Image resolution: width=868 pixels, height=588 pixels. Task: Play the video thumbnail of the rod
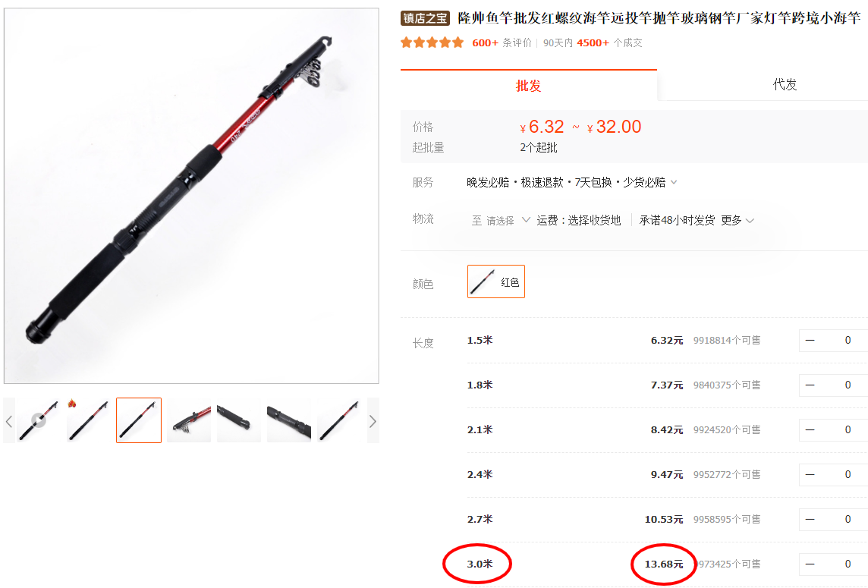click(x=38, y=420)
